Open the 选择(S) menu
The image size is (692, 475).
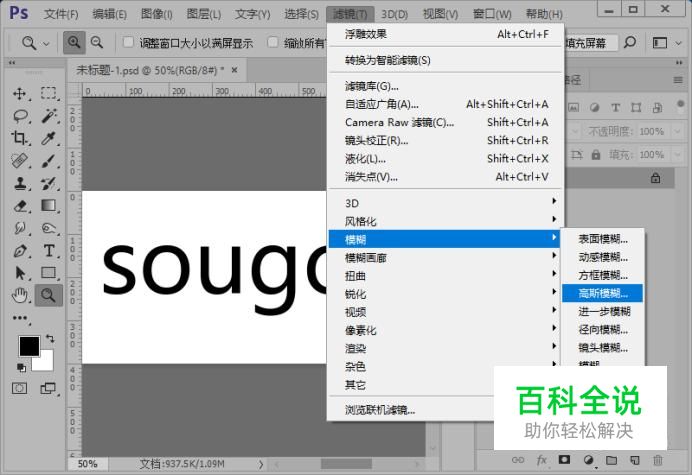(x=301, y=14)
